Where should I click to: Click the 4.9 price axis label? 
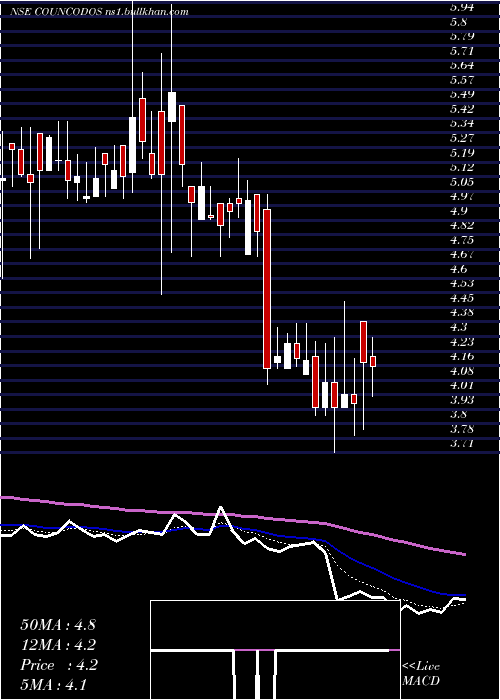click(x=458, y=211)
